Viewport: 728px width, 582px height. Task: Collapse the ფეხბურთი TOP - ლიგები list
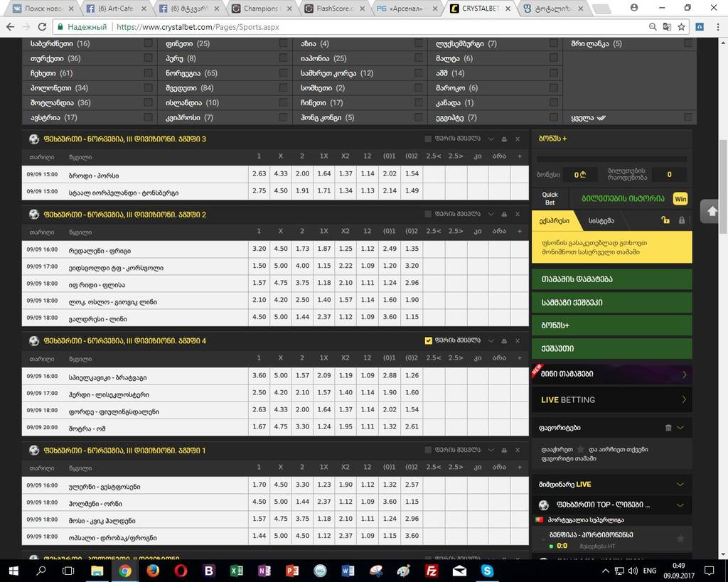[x=680, y=505]
